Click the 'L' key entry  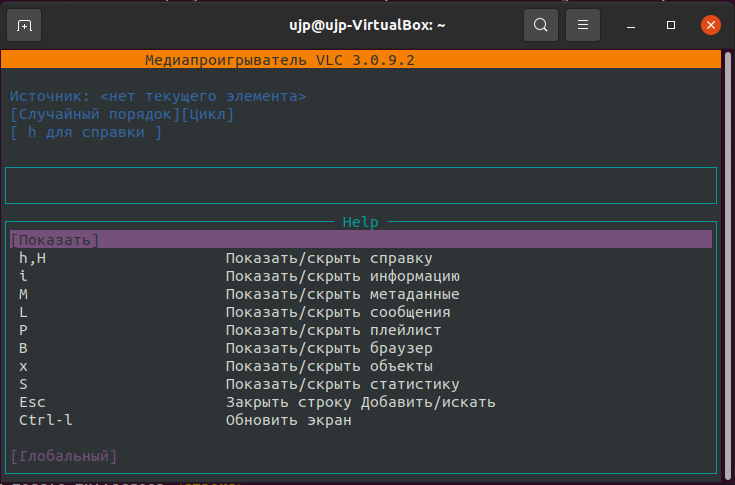point(23,312)
